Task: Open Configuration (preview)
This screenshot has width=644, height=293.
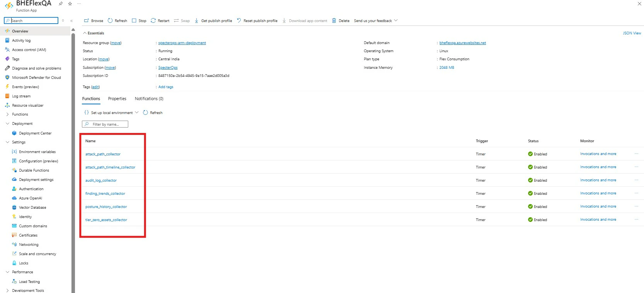Action: (38, 161)
